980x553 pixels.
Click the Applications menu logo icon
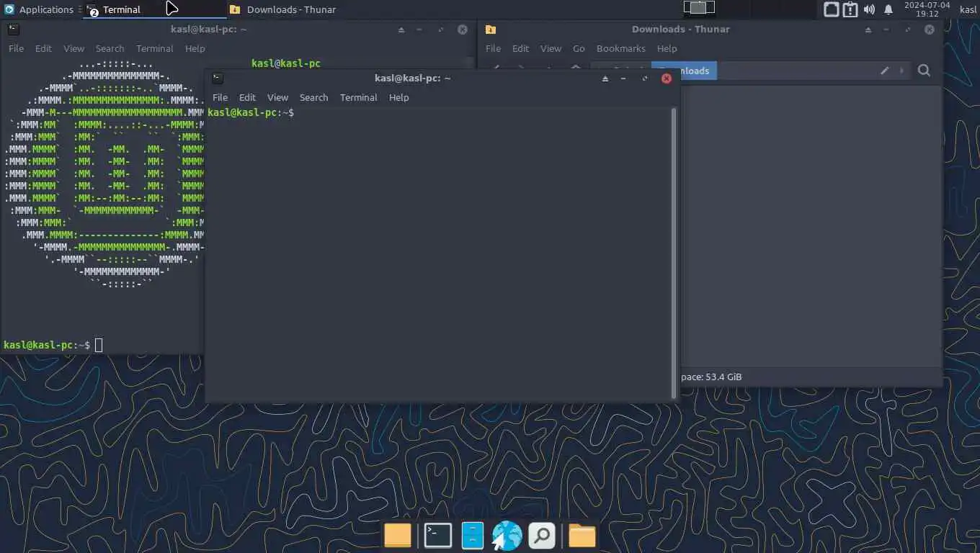click(9, 9)
